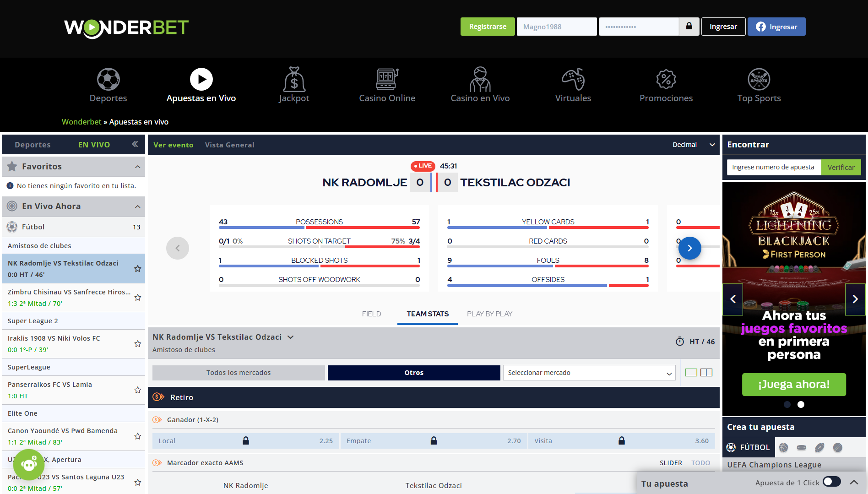Screen dimensions: 868x494
Task: Click ¡Juega ahora! banner button
Action: pos(794,385)
